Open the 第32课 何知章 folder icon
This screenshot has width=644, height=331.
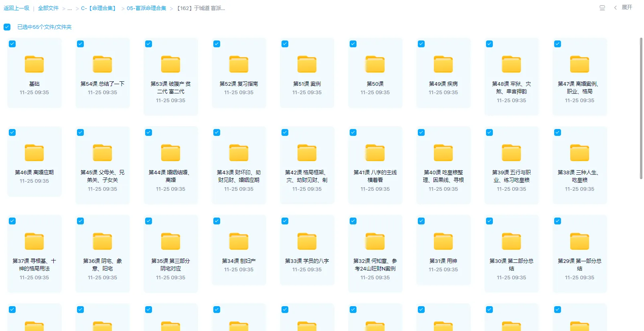click(x=375, y=241)
